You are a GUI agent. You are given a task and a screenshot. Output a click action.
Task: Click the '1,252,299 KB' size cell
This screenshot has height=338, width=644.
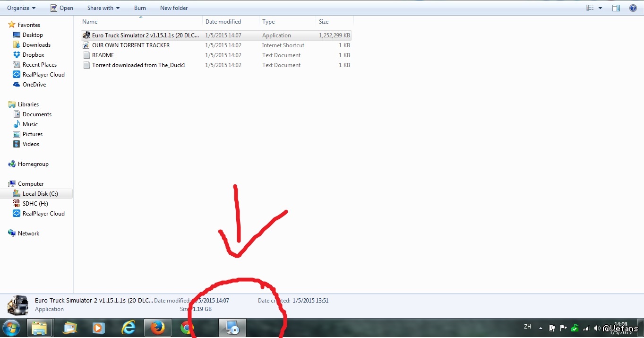(335, 35)
